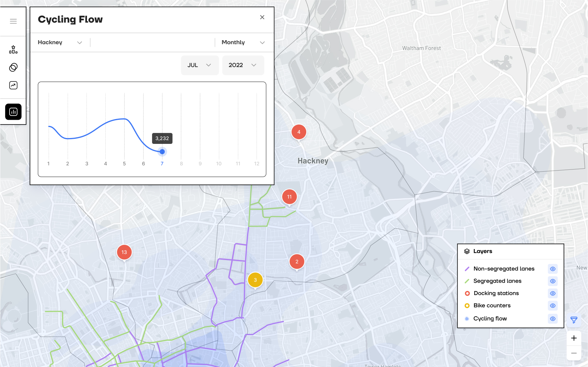
Task: Zoom in on the map
Action: [574, 338]
